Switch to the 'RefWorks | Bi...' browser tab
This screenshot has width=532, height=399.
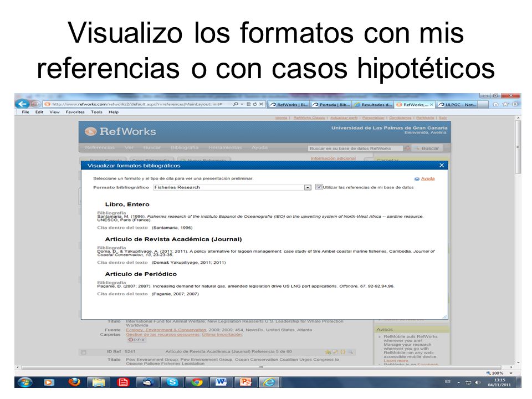(289, 105)
